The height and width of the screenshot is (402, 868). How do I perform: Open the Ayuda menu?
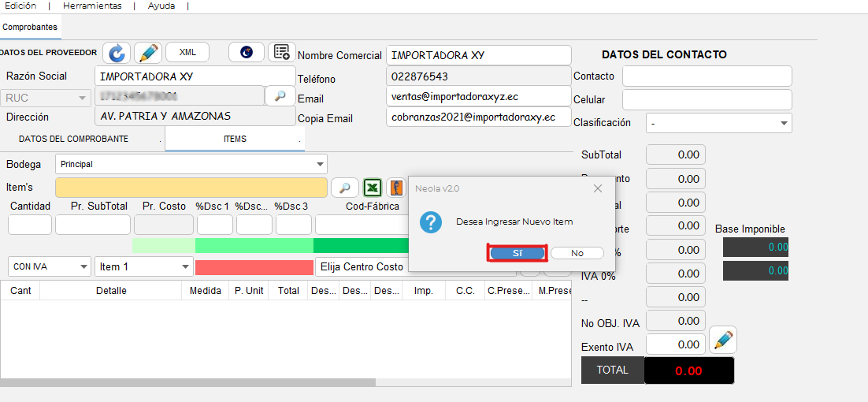[x=161, y=6]
